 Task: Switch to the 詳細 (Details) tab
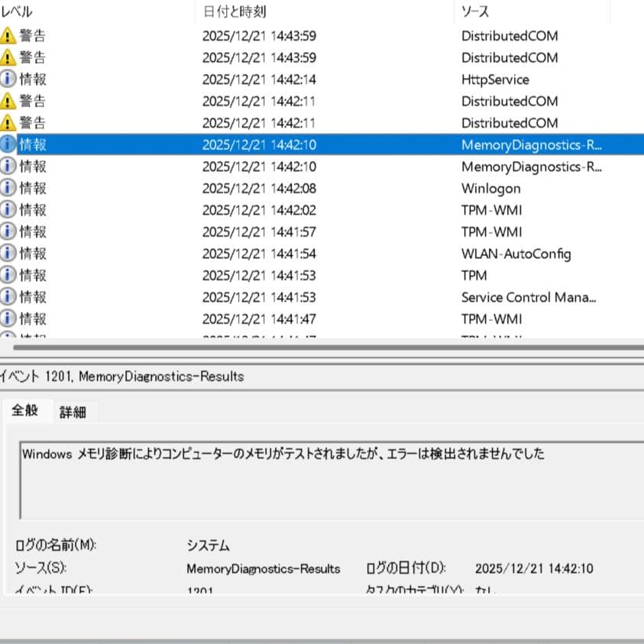point(73,412)
